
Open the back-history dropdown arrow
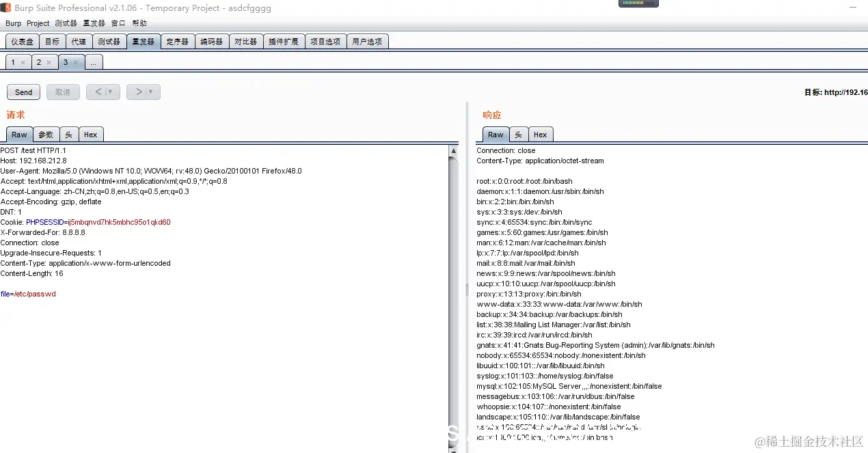pos(111,92)
